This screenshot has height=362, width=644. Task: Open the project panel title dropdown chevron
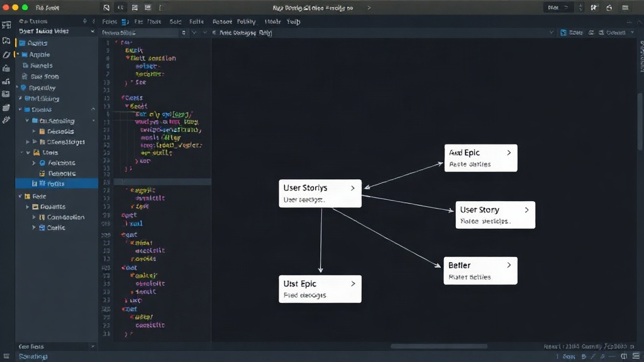coord(92,31)
